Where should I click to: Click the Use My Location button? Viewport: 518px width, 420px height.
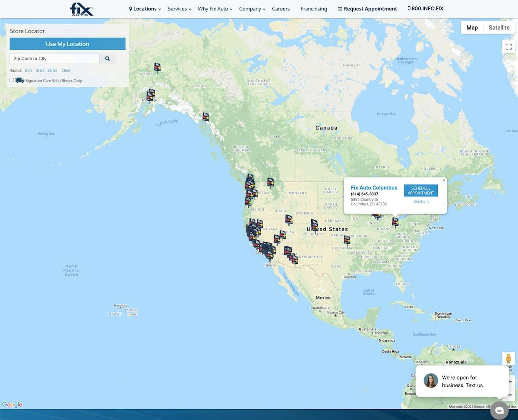click(67, 44)
